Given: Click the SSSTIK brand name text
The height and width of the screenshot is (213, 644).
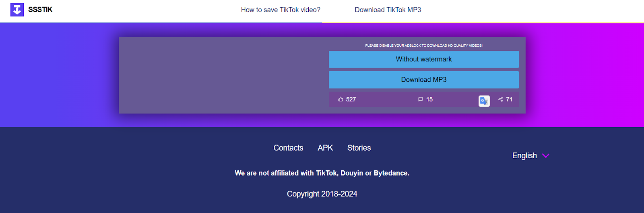Looking at the screenshot, I should (40, 10).
